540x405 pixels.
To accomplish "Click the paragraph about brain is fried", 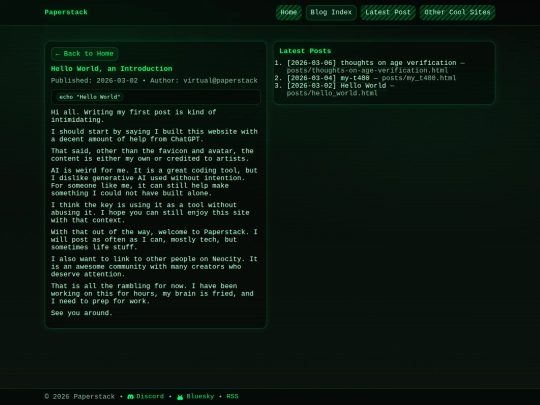I will point(152,294).
